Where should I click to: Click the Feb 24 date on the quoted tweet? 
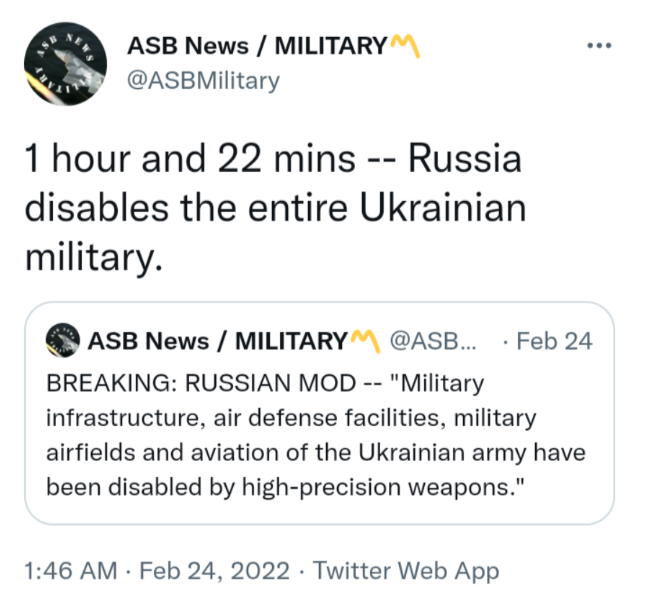554,341
